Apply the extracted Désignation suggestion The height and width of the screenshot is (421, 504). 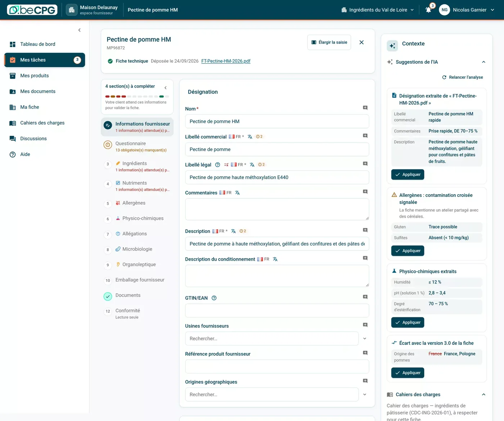408,175
